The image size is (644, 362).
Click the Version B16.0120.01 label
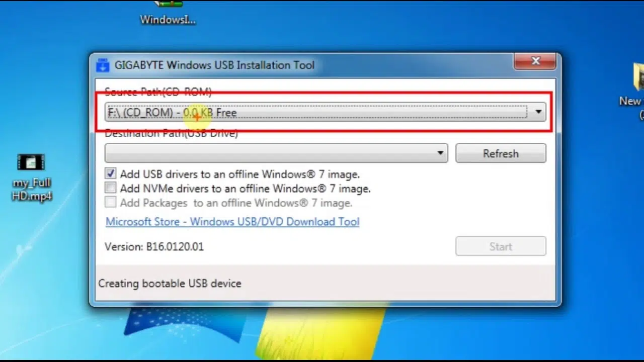tap(154, 247)
